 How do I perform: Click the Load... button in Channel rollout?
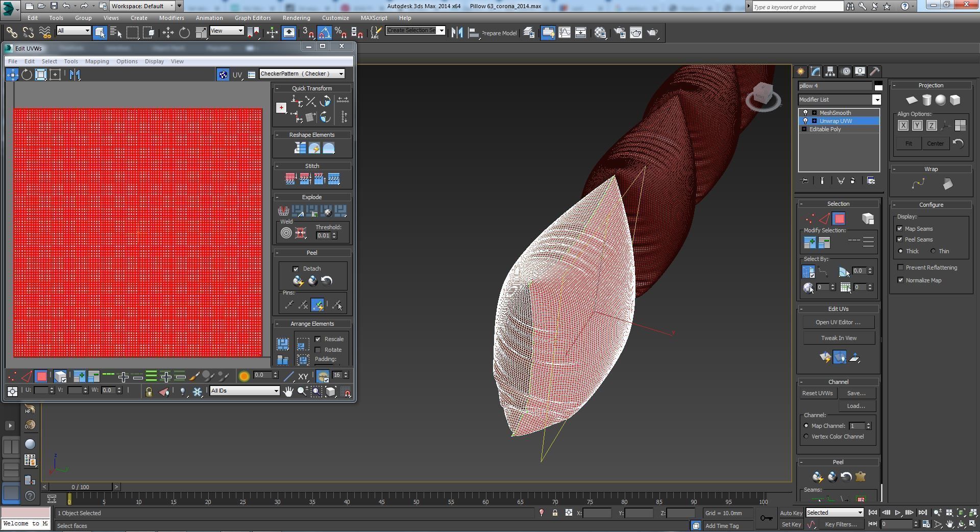[856, 406]
